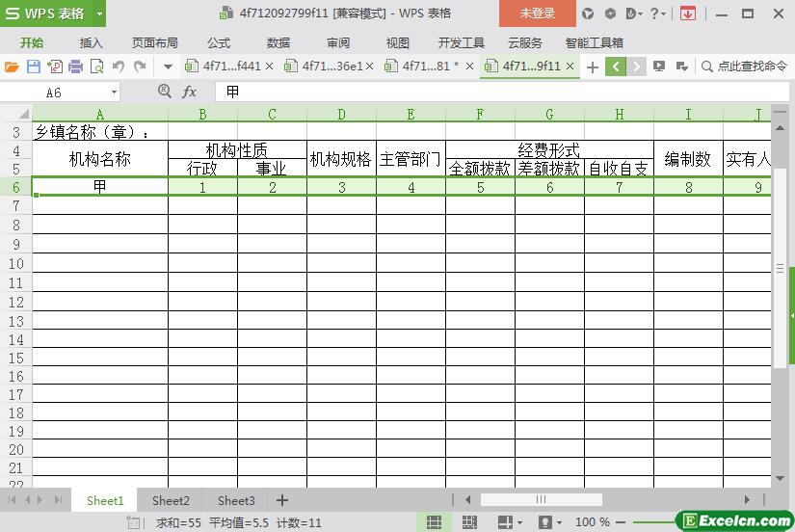Switch to the Sheet3 tab
Image resolution: width=795 pixels, height=532 pixels.
pos(236,500)
